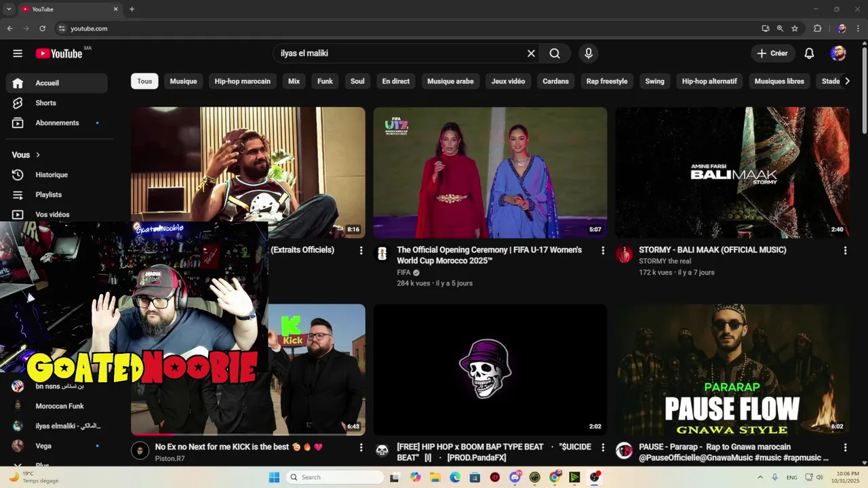Open the STORMY the real channel avatar
The image size is (868, 488).
click(624, 254)
